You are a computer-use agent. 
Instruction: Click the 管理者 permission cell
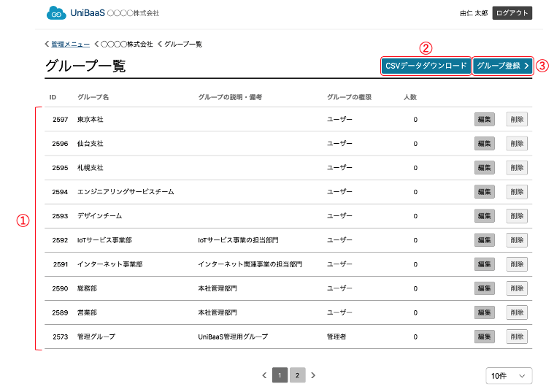[x=336, y=337]
